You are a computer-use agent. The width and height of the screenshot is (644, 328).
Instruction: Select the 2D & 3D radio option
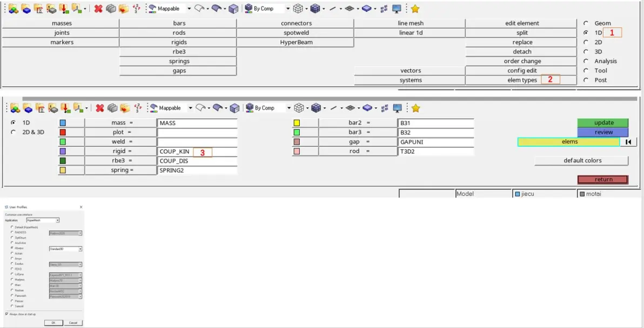coord(14,132)
